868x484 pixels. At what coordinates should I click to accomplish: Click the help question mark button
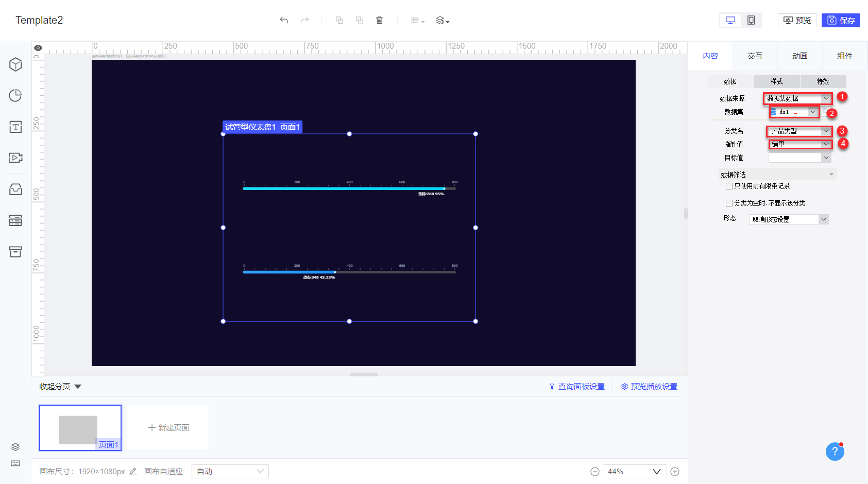835,452
